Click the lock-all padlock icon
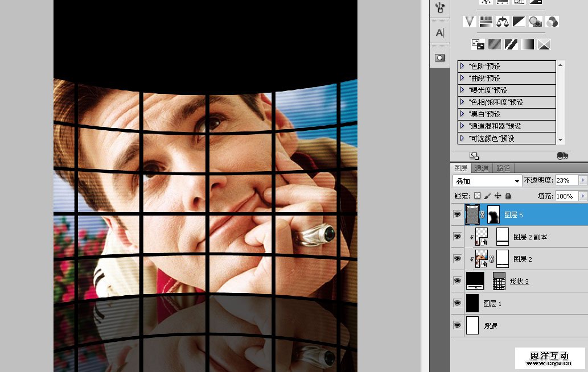588x372 pixels. (x=508, y=196)
